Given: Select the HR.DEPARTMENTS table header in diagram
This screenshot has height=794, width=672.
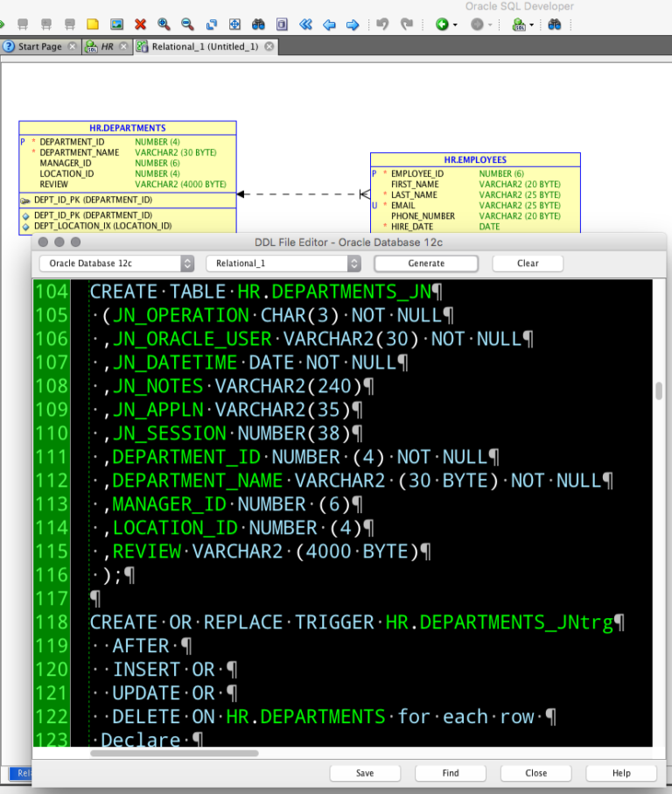Looking at the screenshot, I should click(x=128, y=128).
